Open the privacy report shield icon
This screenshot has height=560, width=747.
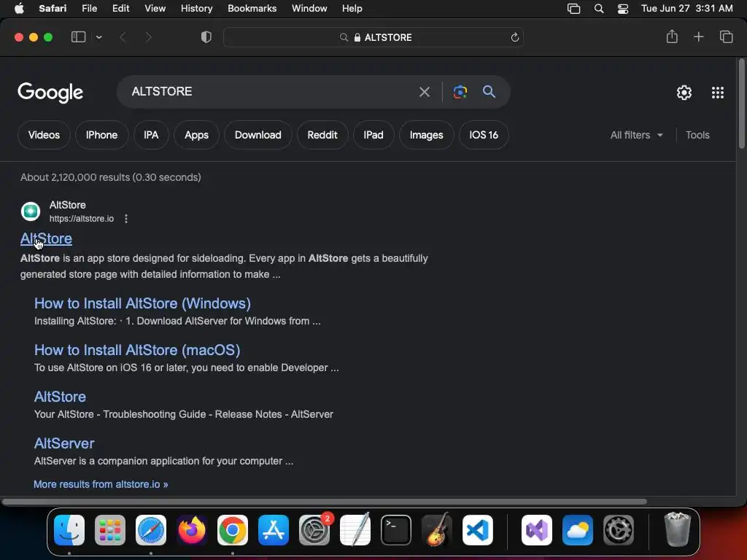pos(206,37)
